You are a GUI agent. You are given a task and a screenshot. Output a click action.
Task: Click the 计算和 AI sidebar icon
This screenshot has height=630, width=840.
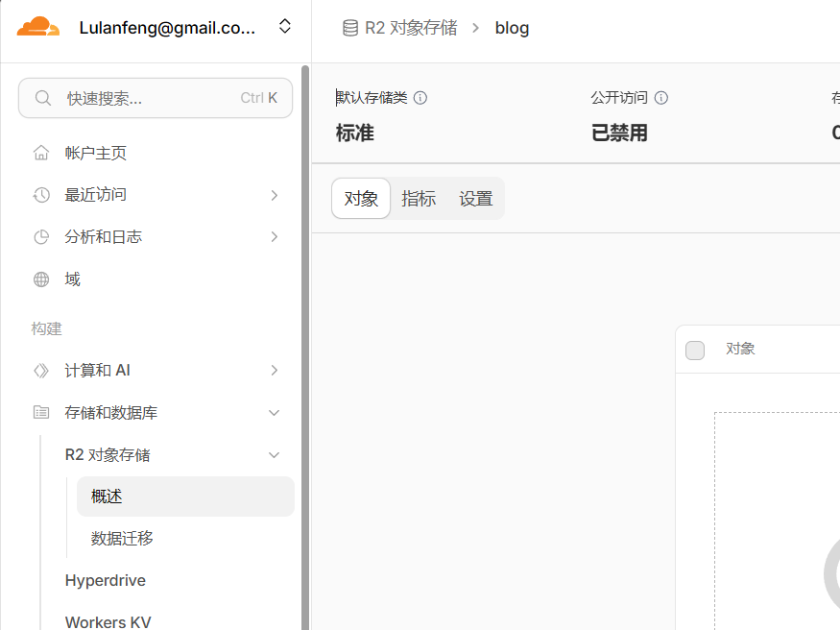[41, 370]
